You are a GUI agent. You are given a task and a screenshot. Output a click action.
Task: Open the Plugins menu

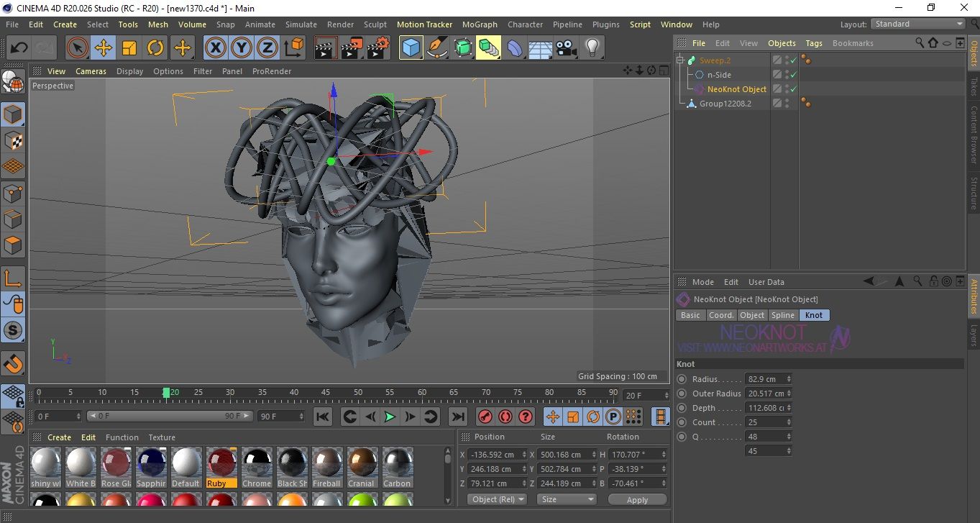(605, 24)
